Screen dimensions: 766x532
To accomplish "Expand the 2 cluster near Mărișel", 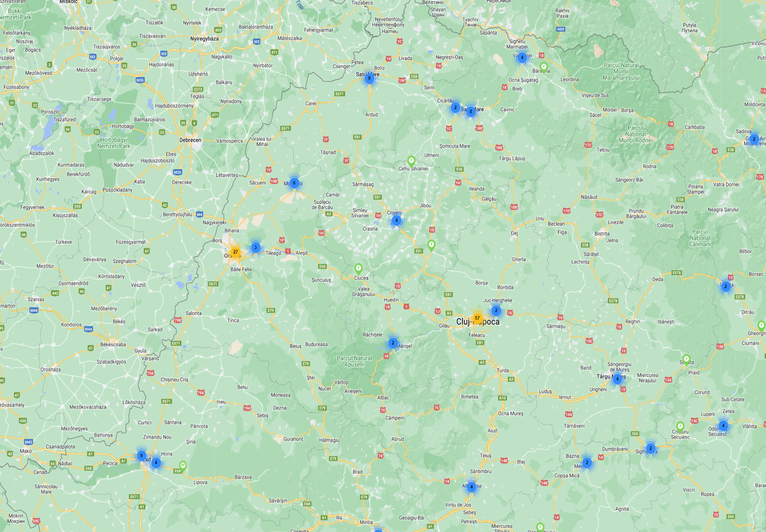I will [393, 343].
